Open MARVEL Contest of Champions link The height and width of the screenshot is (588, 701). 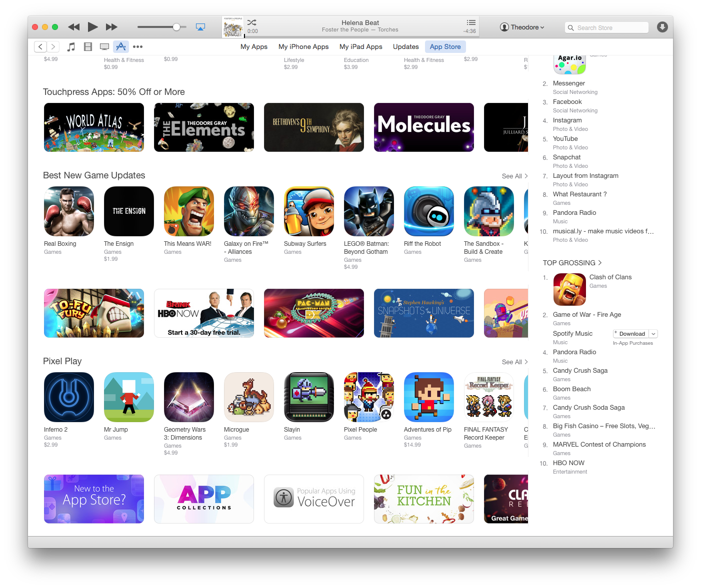coord(599,445)
